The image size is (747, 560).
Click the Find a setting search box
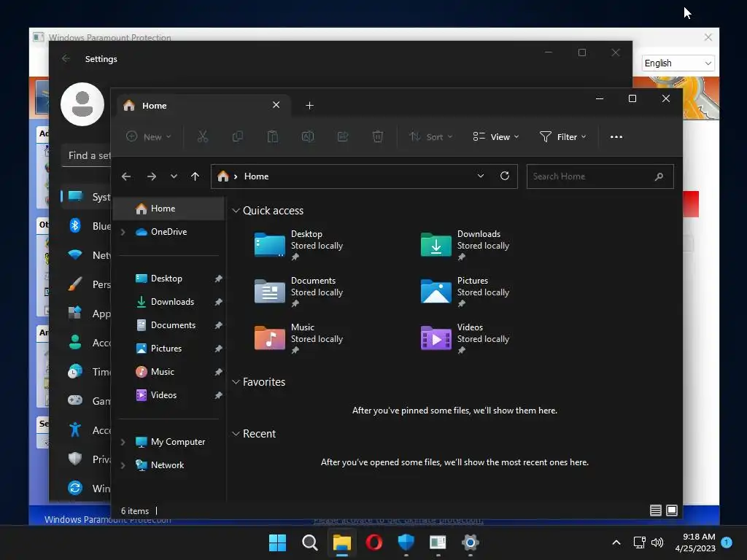pos(86,156)
